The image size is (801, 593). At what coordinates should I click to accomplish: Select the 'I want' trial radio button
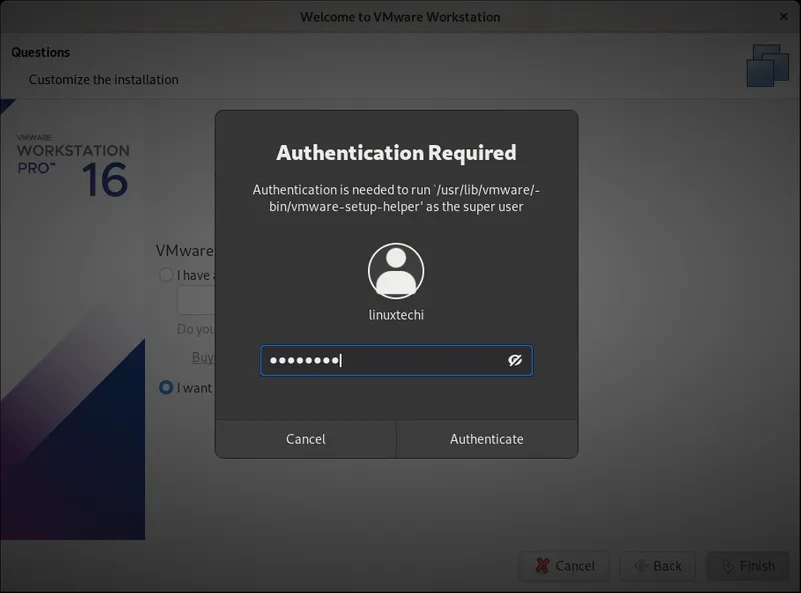(x=166, y=387)
